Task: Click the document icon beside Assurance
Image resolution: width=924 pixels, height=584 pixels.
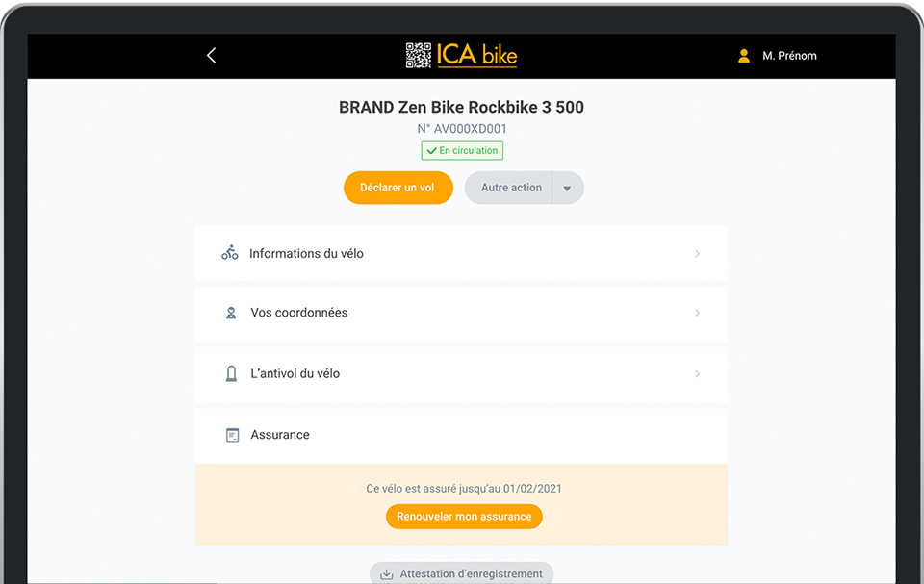Action: tap(233, 435)
